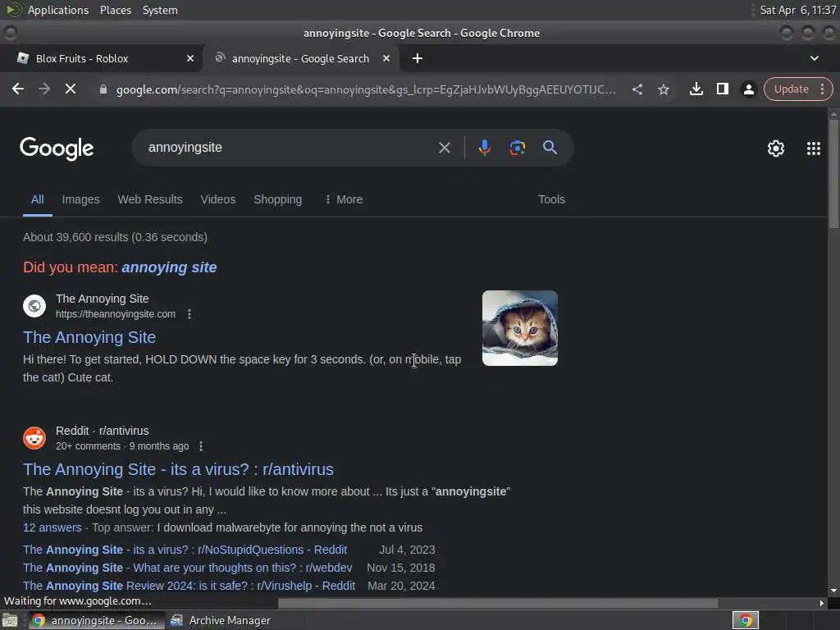840x630 pixels.
Task: Open 'The Annoying Site - its a virus?' result
Action: click(x=178, y=469)
